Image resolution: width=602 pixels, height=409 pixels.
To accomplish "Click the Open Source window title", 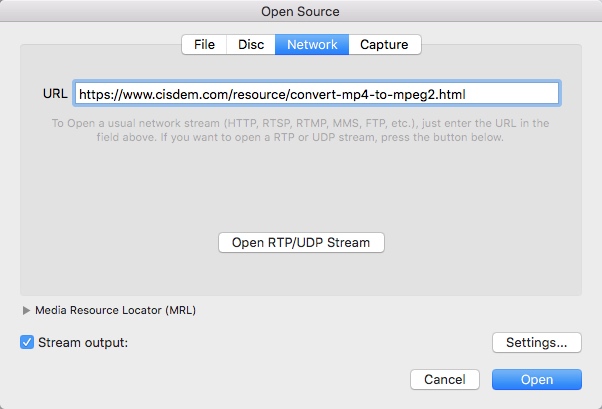I will (301, 12).
